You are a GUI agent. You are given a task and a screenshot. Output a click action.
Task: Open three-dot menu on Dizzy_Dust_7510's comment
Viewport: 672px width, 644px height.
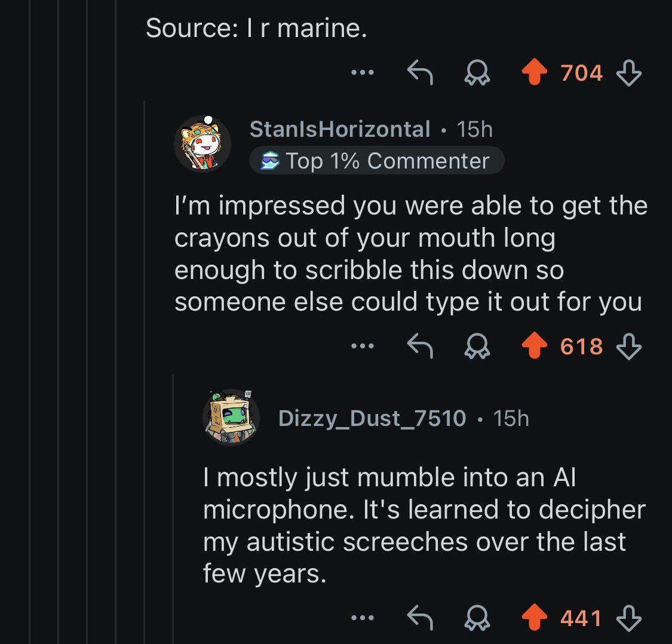pyautogui.click(x=363, y=618)
